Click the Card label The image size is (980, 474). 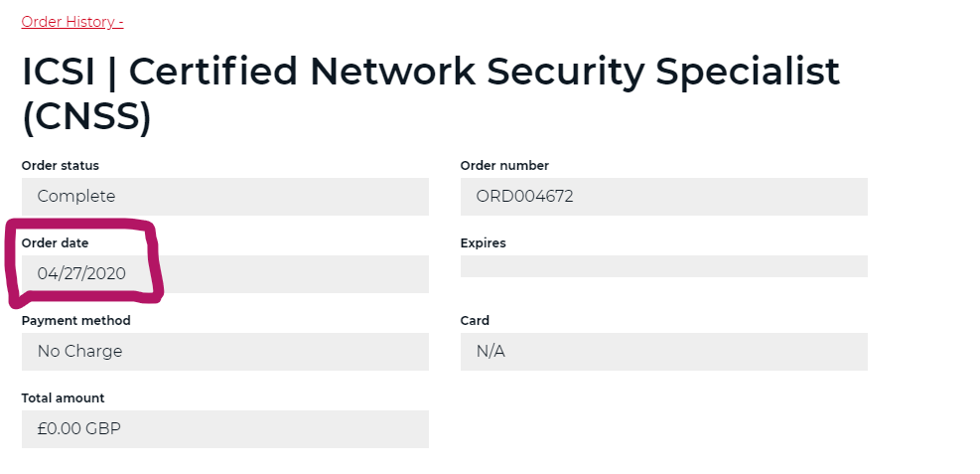475,321
